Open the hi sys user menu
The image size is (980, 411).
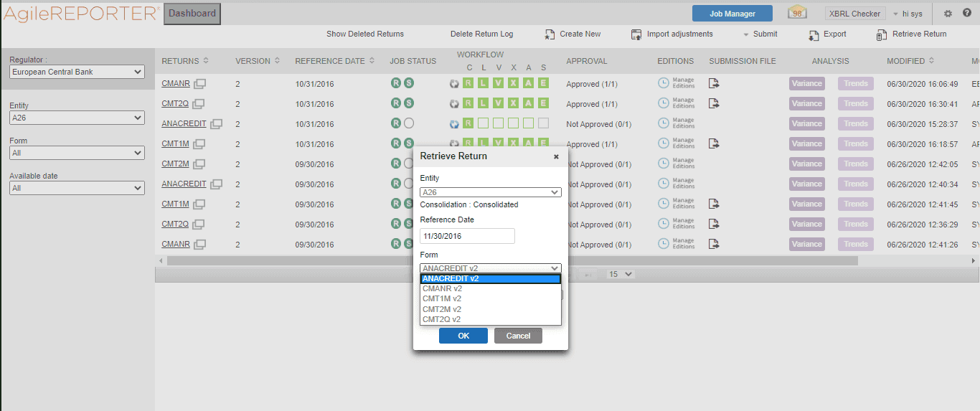[x=908, y=14]
